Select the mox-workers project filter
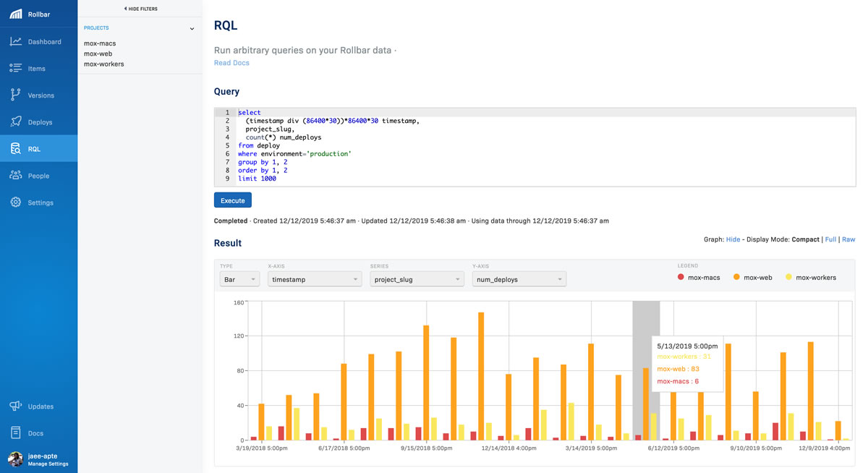 pos(104,64)
